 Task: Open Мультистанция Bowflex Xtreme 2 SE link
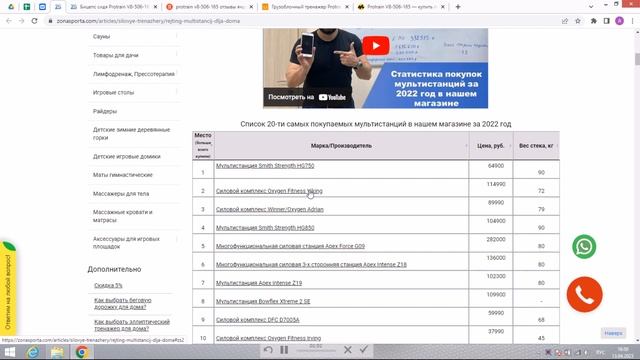coord(263,301)
